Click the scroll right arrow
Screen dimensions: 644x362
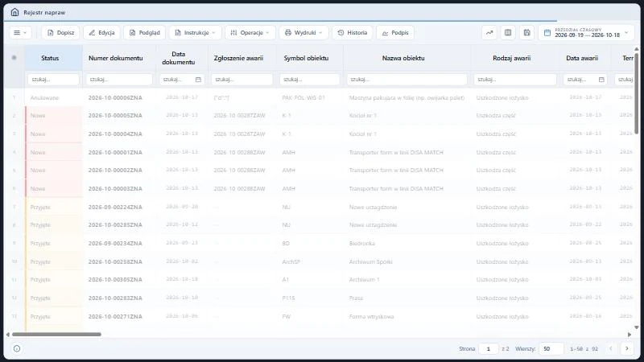pos(630,335)
